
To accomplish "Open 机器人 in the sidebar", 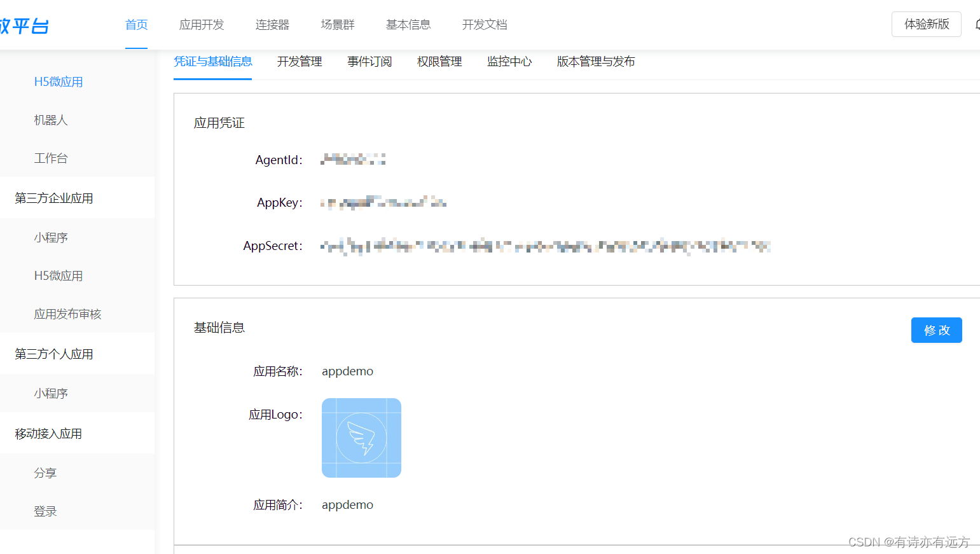I will (51, 120).
